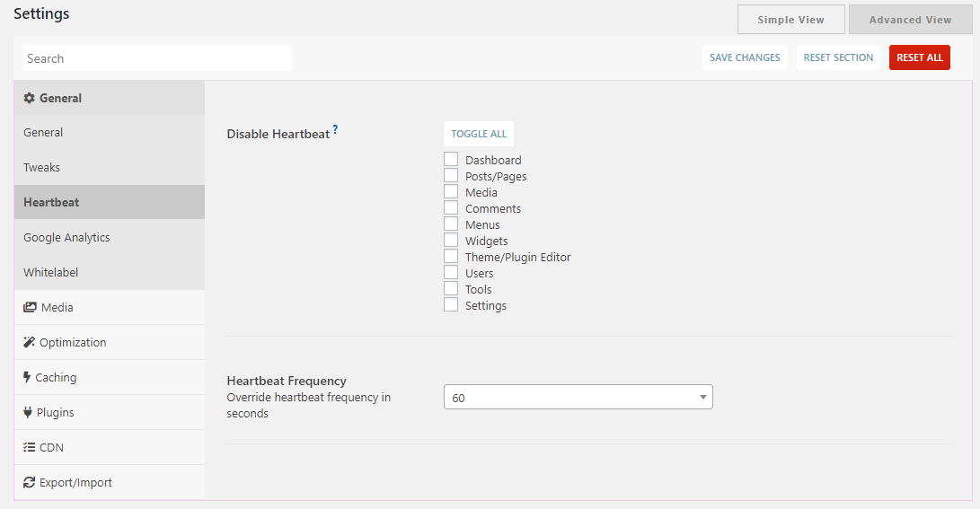This screenshot has height=509, width=980.
Task: Open Media section via its image icon
Action: tap(30, 307)
